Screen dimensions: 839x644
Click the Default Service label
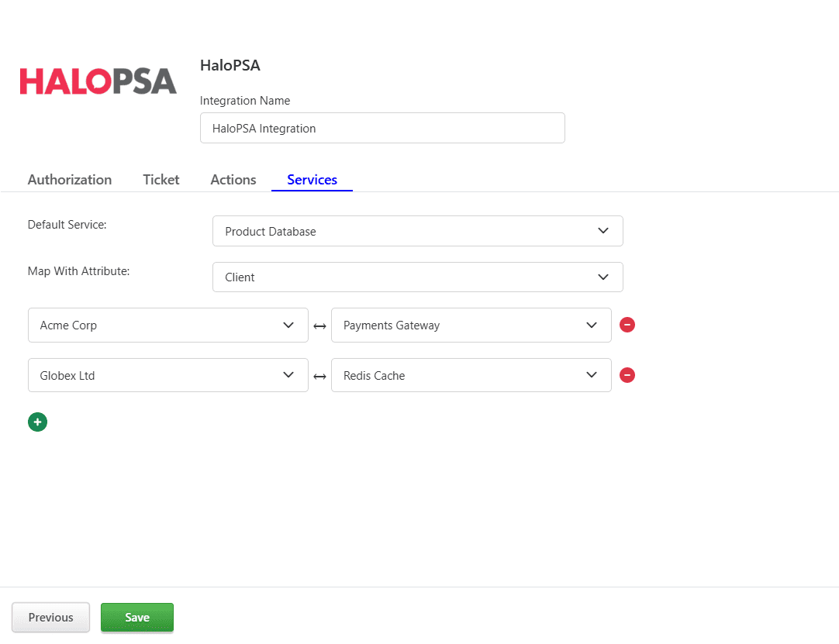click(67, 225)
